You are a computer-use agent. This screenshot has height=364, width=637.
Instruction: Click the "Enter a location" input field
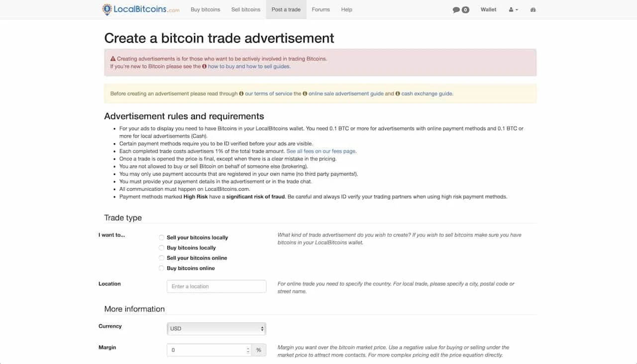click(x=216, y=286)
